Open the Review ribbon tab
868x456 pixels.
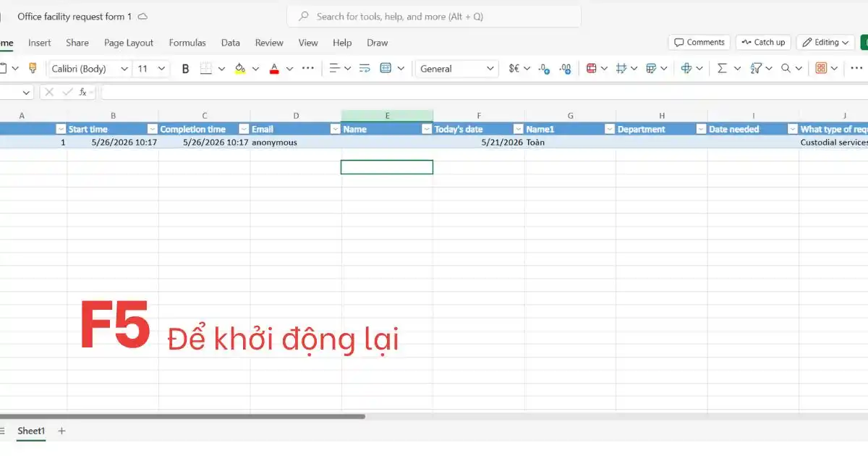click(269, 43)
